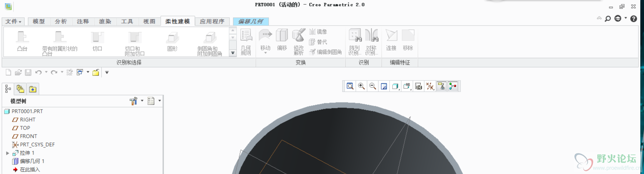Click the Save disk icon
This screenshot has height=174, width=644.
point(28,72)
